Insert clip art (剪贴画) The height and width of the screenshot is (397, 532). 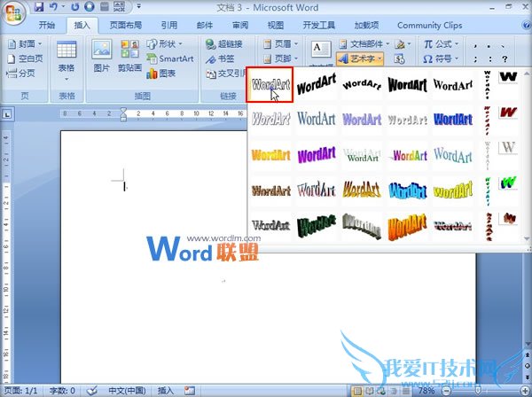(130, 57)
